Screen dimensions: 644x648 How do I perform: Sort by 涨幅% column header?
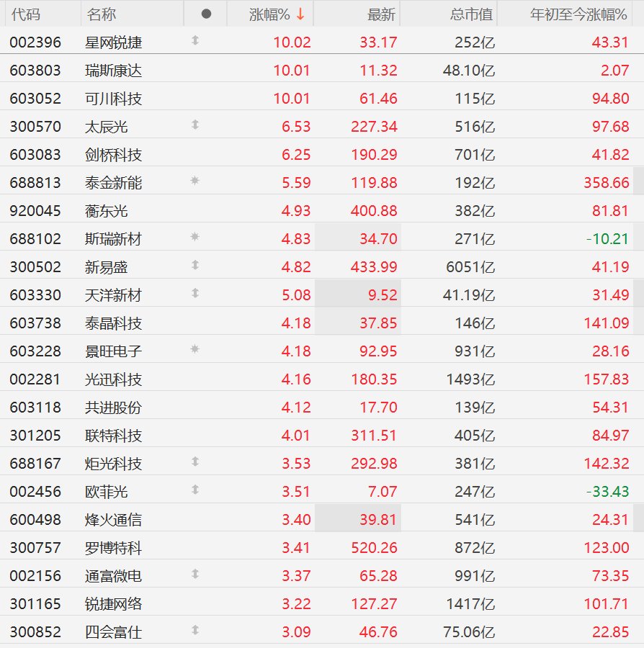(x=269, y=14)
